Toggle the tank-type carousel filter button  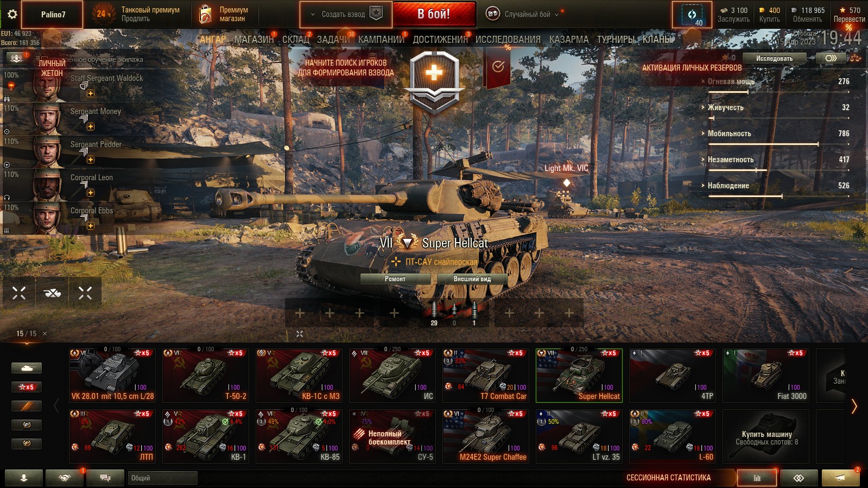pos(27,368)
